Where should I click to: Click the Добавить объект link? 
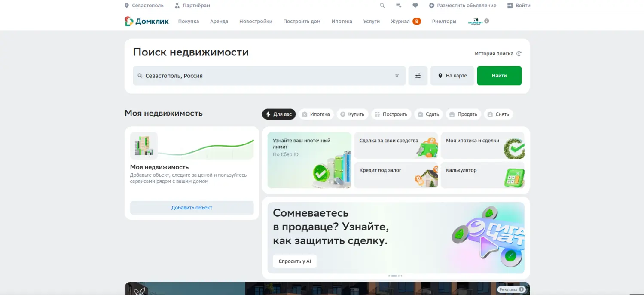(x=191, y=207)
